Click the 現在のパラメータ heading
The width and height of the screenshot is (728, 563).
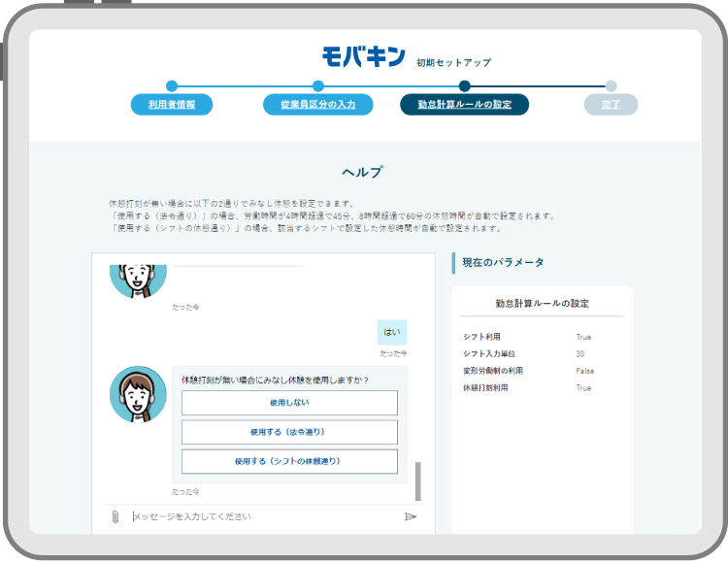pyautogui.click(x=503, y=263)
